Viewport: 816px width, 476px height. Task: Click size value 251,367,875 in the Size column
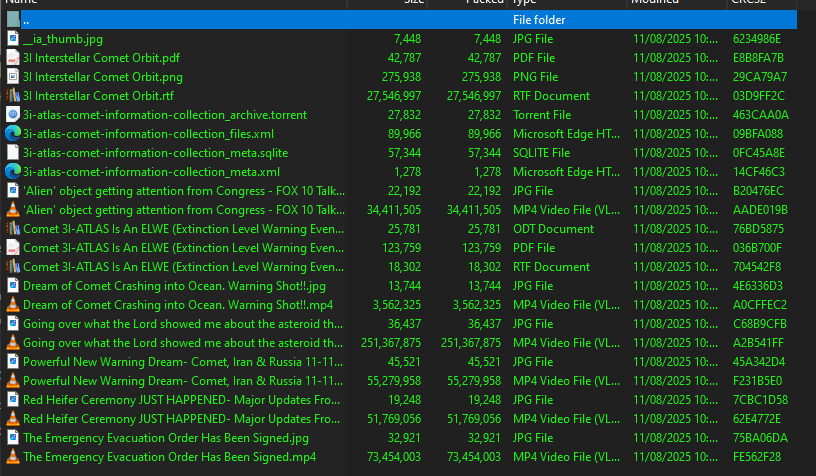click(x=391, y=343)
